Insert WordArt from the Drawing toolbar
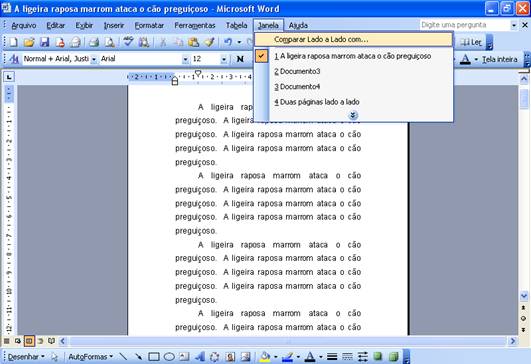Image resolution: width=531 pixels, height=364 pixels. (200, 357)
